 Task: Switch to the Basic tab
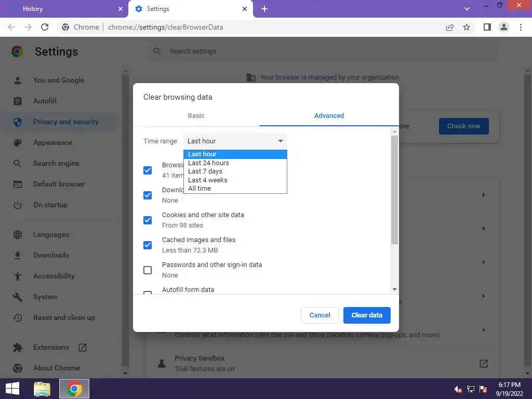[x=196, y=116]
